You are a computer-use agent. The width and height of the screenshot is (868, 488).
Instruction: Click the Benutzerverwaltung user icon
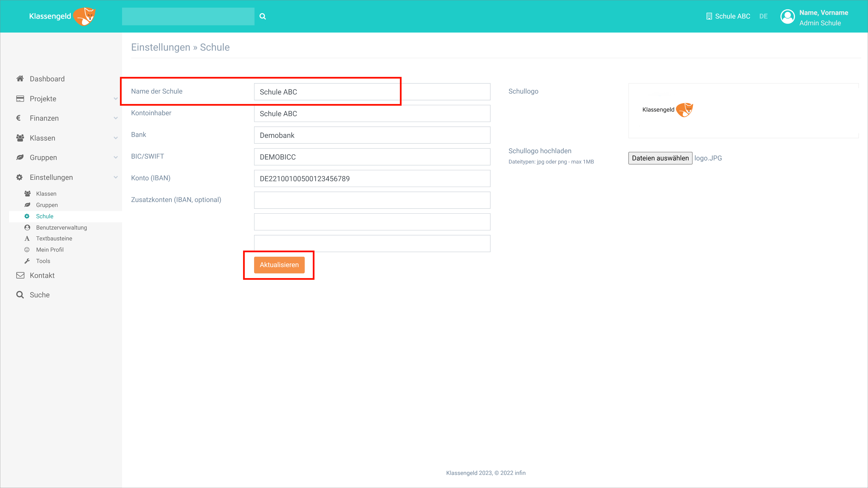(27, 227)
